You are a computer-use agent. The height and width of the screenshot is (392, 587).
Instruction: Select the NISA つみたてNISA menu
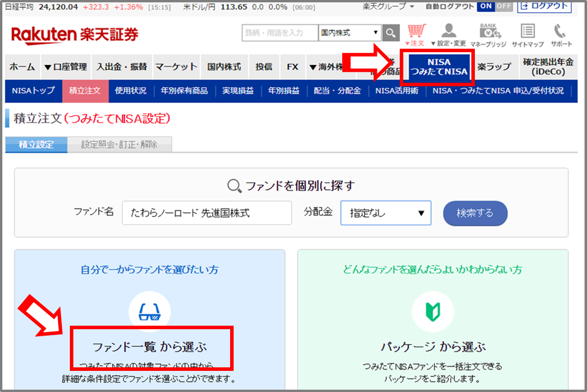(438, 67)
